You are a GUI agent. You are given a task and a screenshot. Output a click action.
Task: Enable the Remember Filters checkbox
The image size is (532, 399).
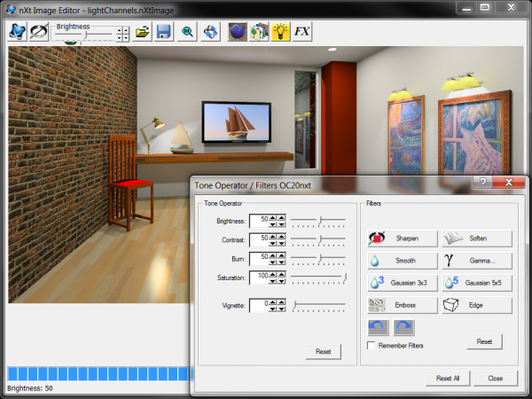pyautogui.click(x=372, y=346)
